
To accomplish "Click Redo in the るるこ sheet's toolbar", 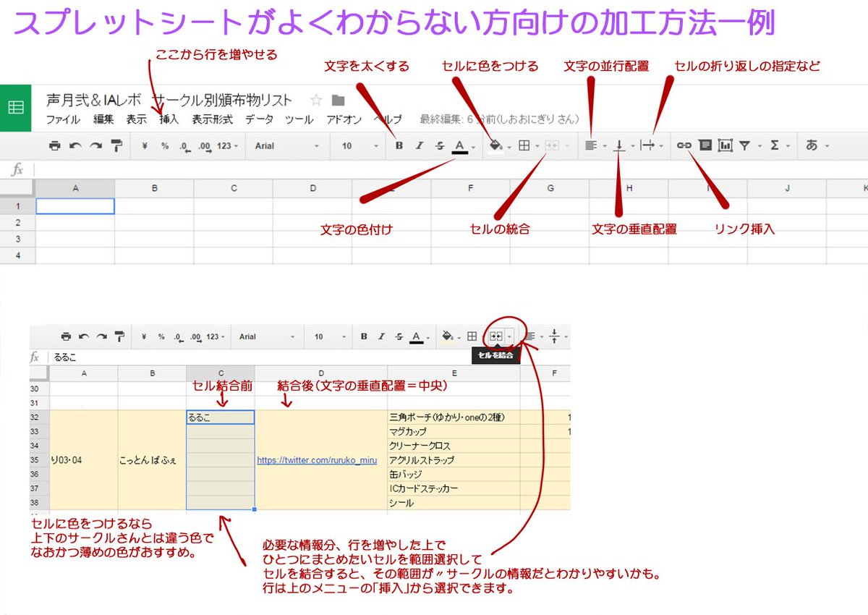I will click(102, 336).
